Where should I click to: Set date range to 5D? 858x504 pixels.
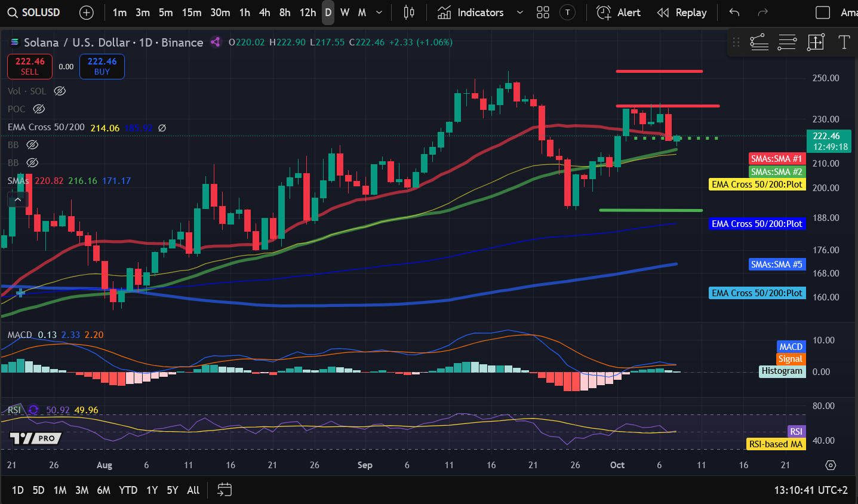coord(38,490)
